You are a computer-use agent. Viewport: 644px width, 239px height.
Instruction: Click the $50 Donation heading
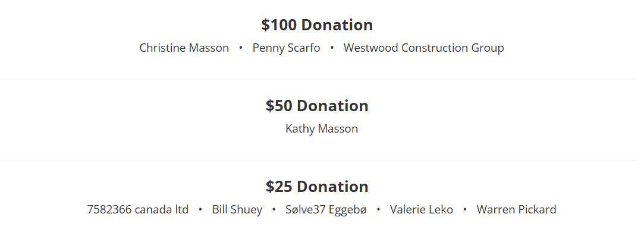317,106
